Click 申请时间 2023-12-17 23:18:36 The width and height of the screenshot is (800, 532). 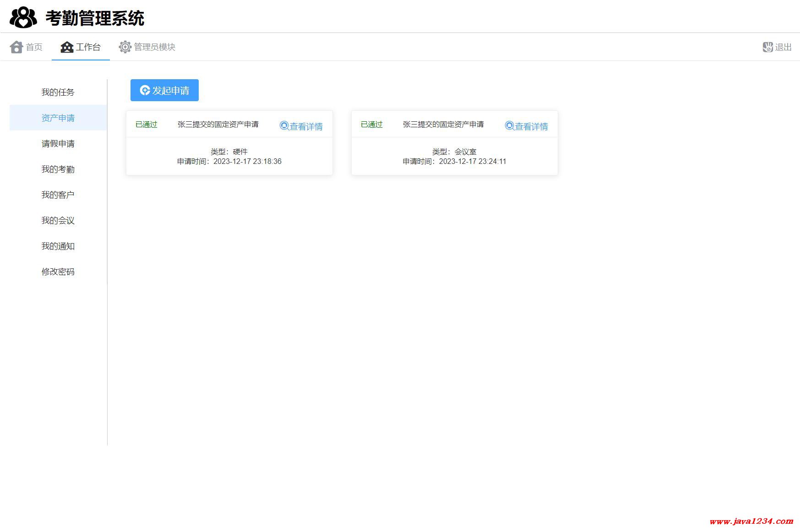coord(229,161)
